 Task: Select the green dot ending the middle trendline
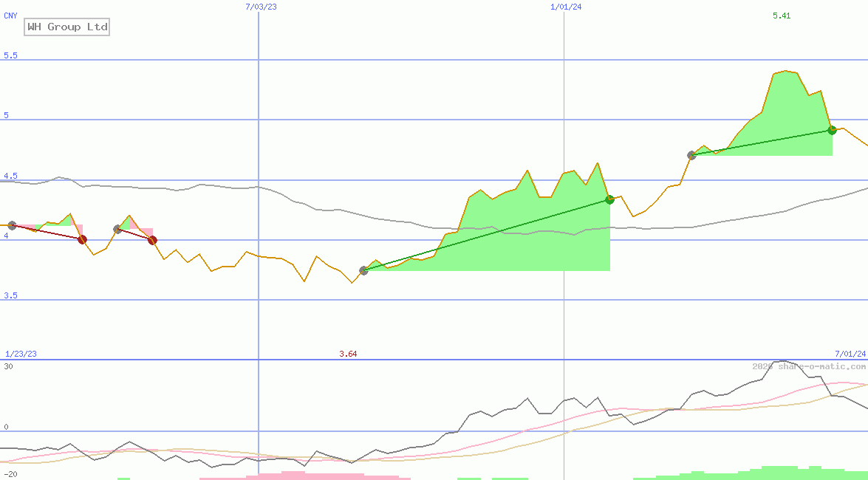pyautogui.click(x=609, y=199)
